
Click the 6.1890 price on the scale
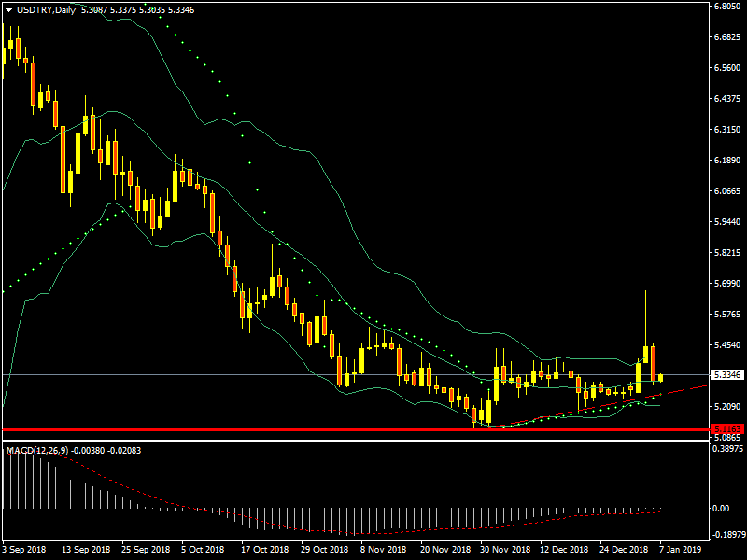click(x=726, y=161)
